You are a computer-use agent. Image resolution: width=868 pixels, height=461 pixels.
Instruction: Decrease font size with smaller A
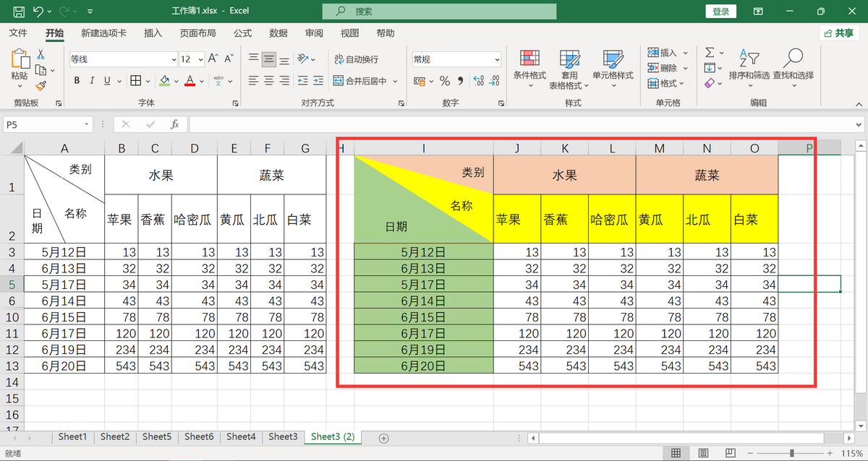[x=229, y=59]
